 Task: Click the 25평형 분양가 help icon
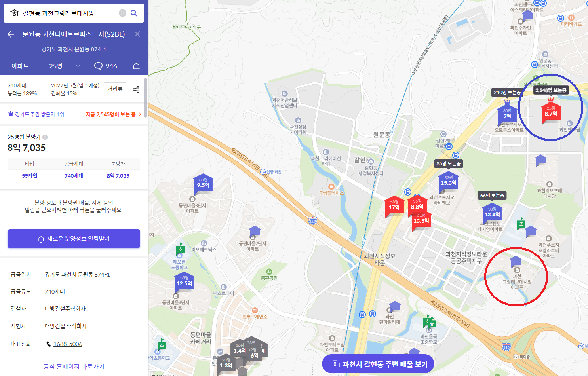[45, 137]
